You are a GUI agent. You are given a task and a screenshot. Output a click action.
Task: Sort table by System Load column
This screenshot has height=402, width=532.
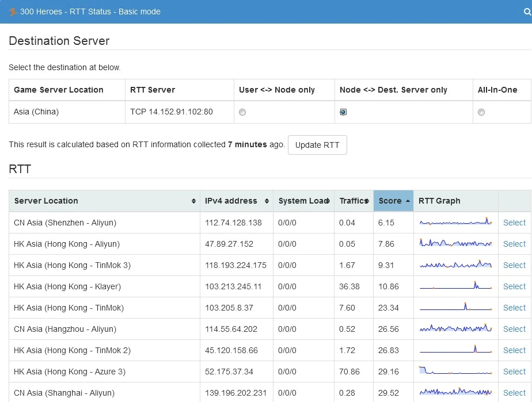click(x=303, y=201)
